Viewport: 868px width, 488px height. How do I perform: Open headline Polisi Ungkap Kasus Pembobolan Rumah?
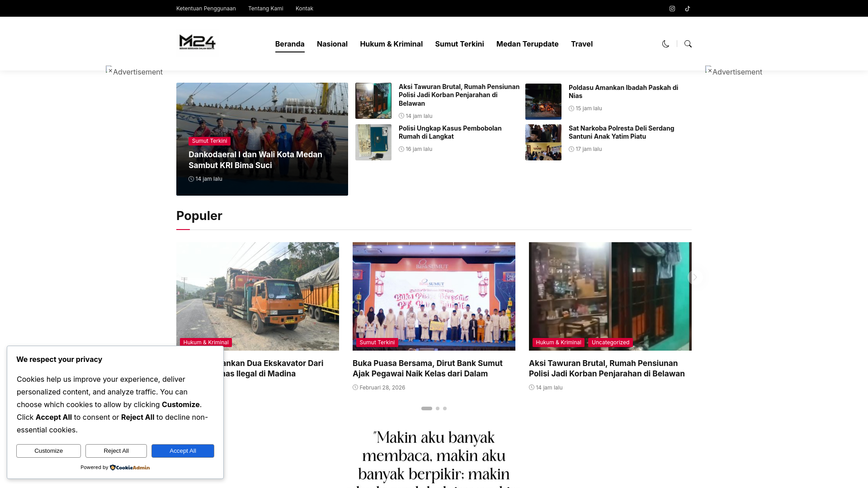click(450, 132)
